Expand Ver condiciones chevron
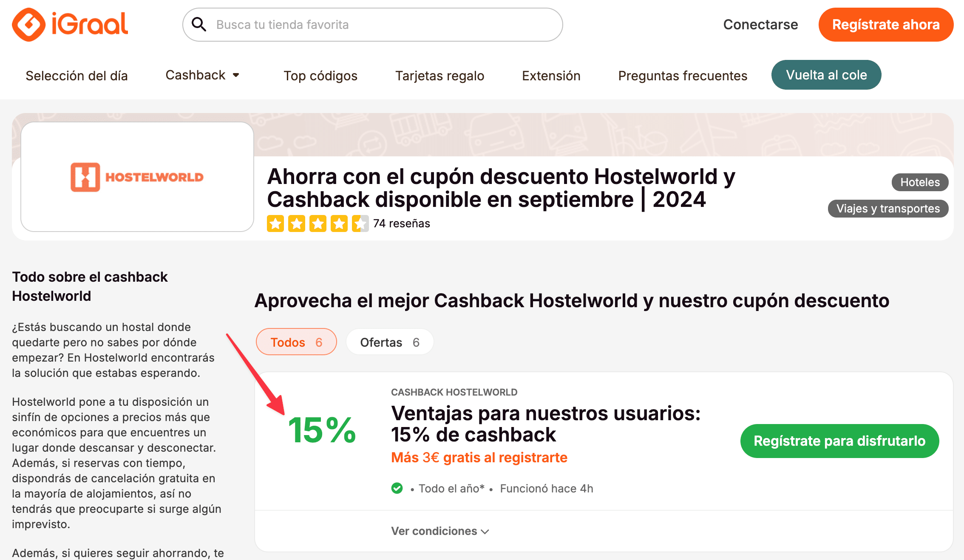Image resolution: width=964 pixels, height=560 pixels. (485, 532)
